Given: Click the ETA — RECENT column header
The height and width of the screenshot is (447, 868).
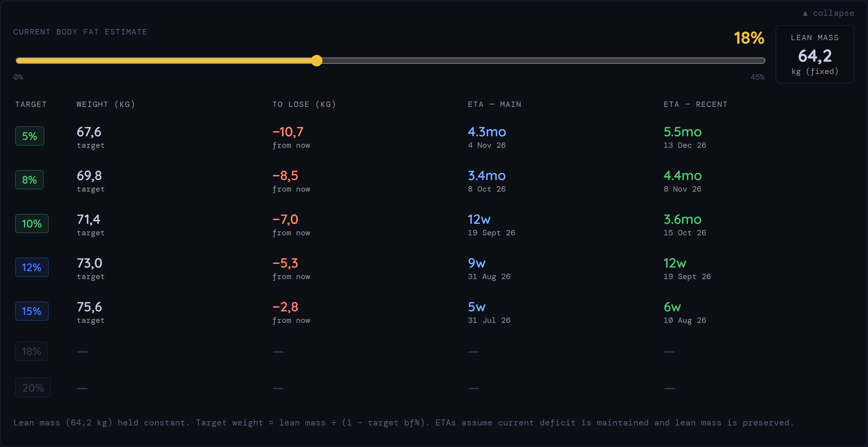Looking at the screenshot, I should coord(695,104).
